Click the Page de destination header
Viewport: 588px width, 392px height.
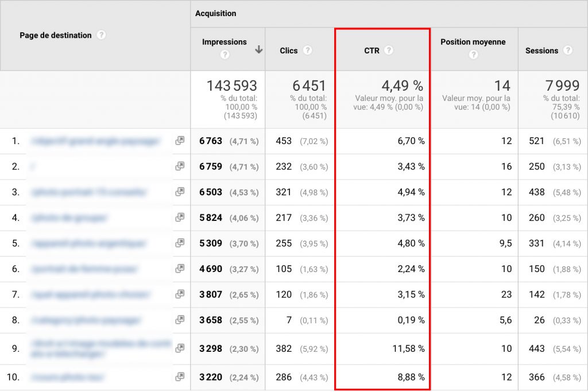click(56, 35)
